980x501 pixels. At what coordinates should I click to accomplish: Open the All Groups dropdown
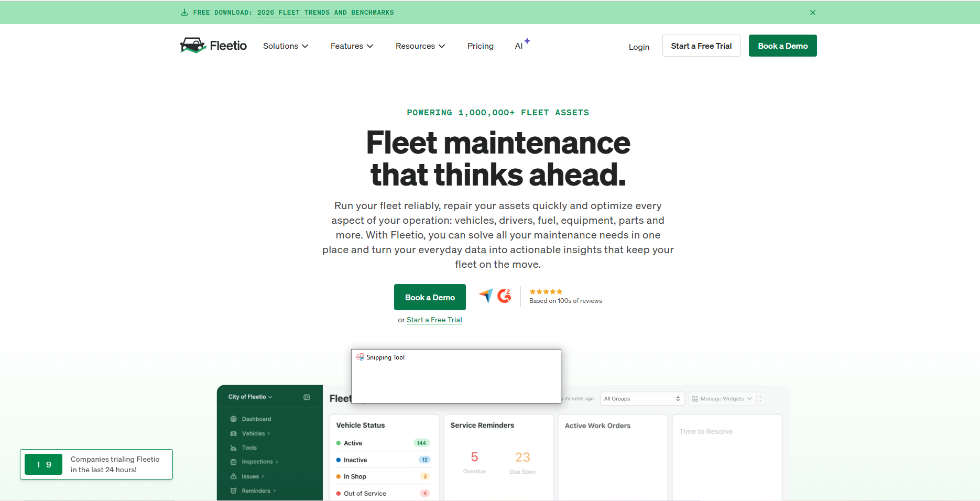[x=643, y=399]
